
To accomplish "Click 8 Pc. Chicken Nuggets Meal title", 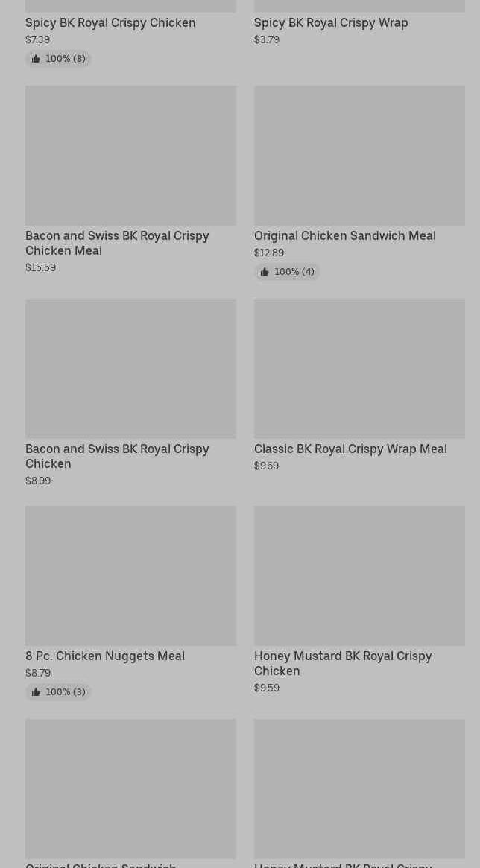I will 105,656.
